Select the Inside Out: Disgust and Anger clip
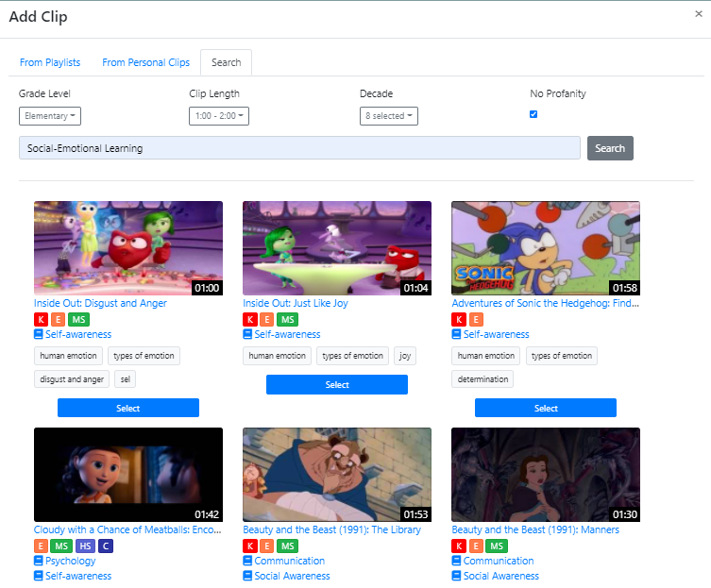Screen dimensions: 711x588 [x=128, y=408]
